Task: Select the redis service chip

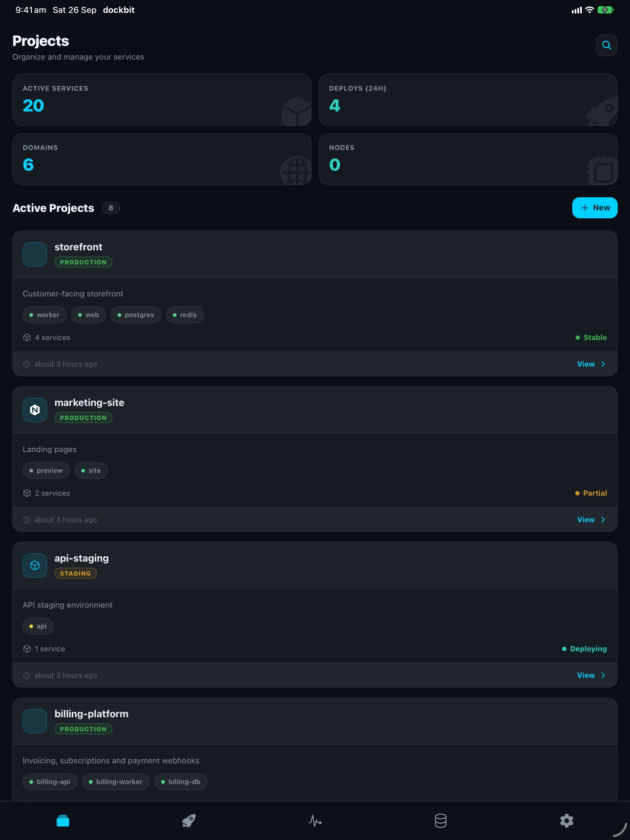Action: (x=185, y=315)
